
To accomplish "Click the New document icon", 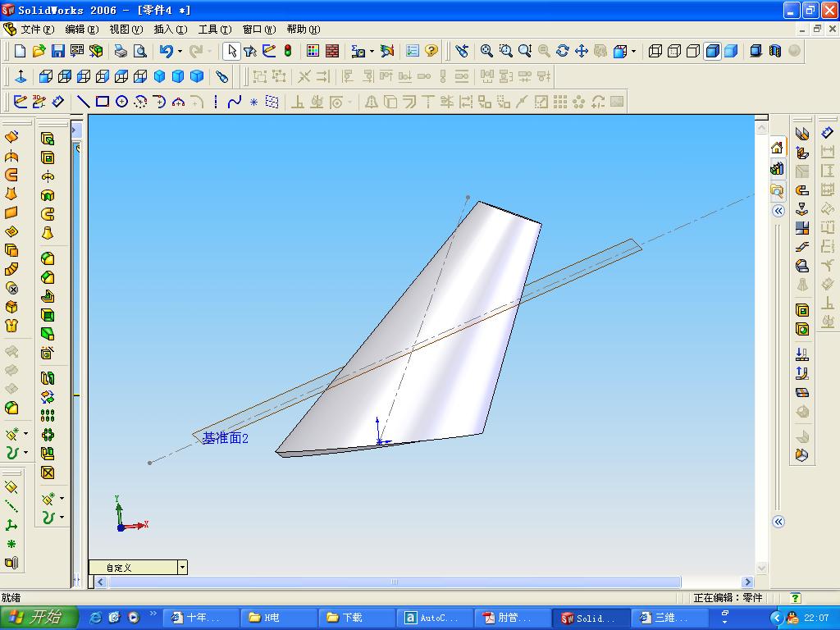I will (20, 51).
